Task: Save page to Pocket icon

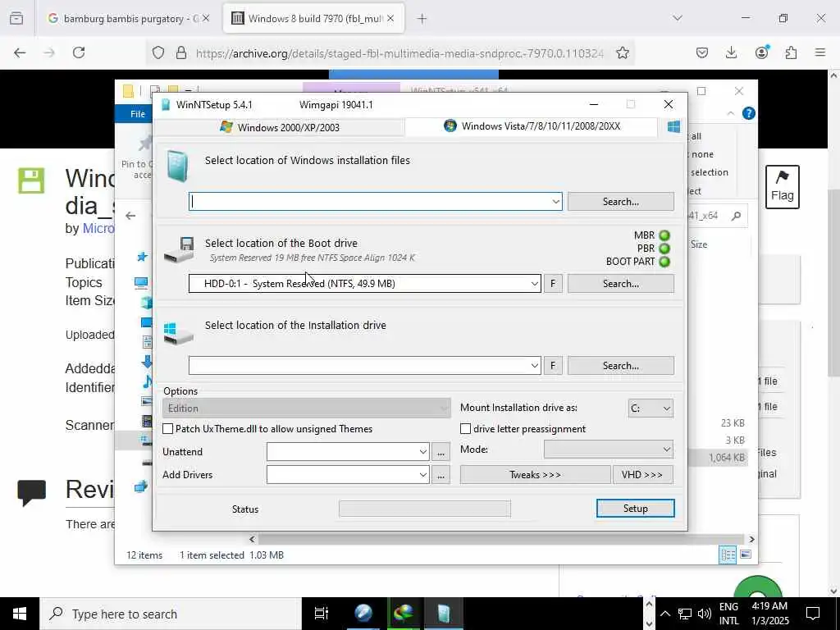Action: (x=702, y=52)
